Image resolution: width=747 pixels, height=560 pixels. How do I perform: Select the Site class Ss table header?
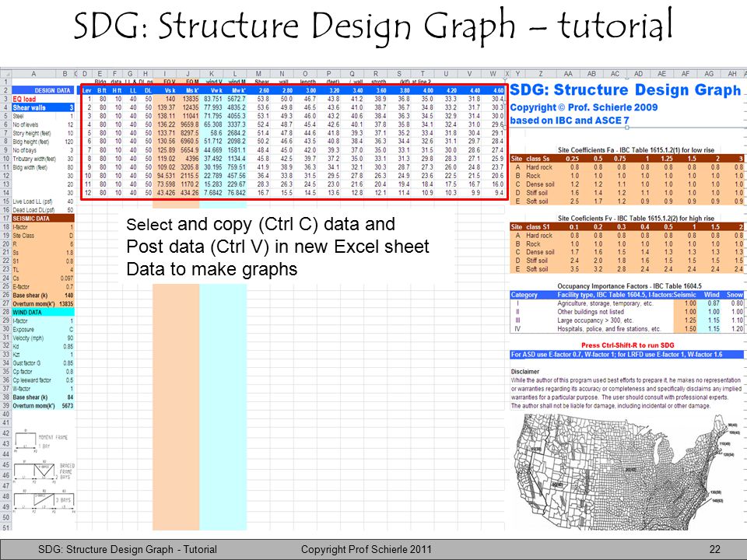click(x=530, y=159)
